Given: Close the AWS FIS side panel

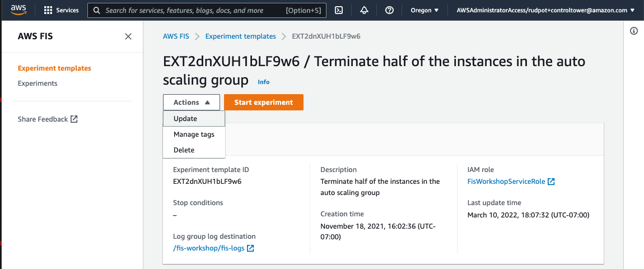Looking at the screenshot, I should (128, 36).
